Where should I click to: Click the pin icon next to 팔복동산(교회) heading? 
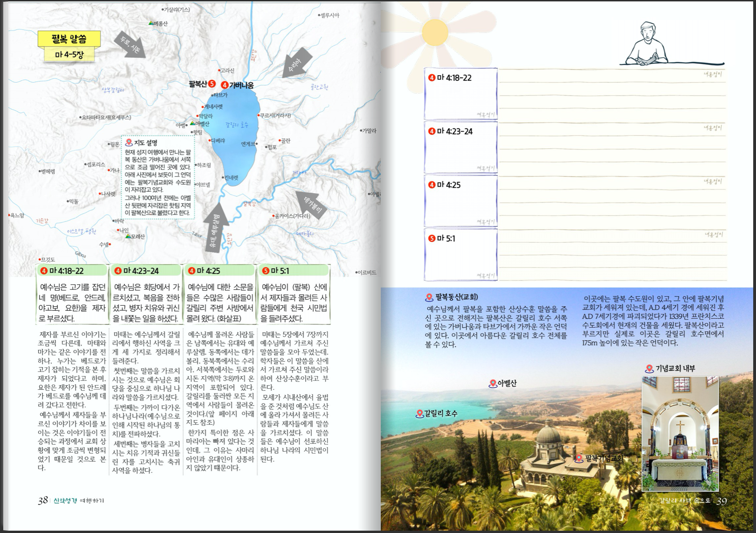click(x=429, y=297)
